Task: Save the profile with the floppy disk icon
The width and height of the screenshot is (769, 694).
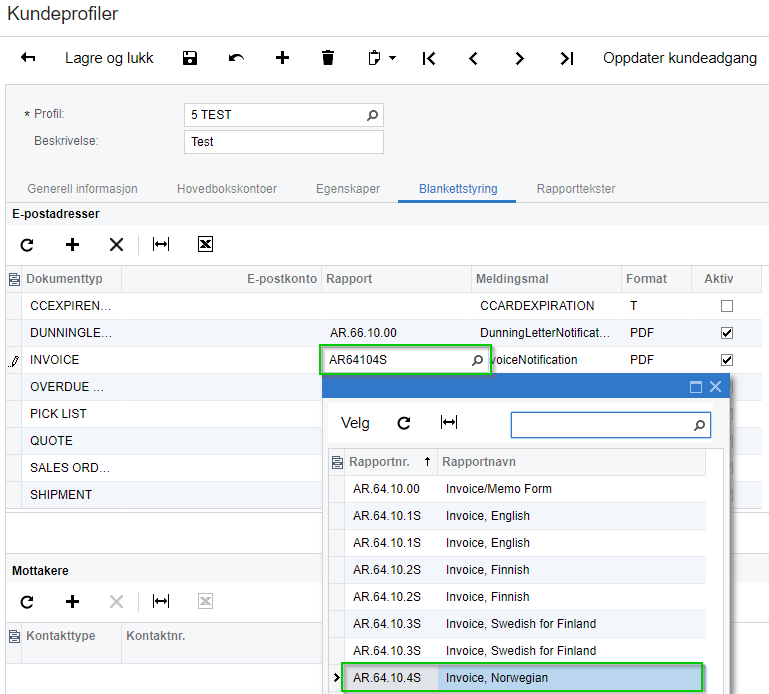Action: click(x=190, y=58)
